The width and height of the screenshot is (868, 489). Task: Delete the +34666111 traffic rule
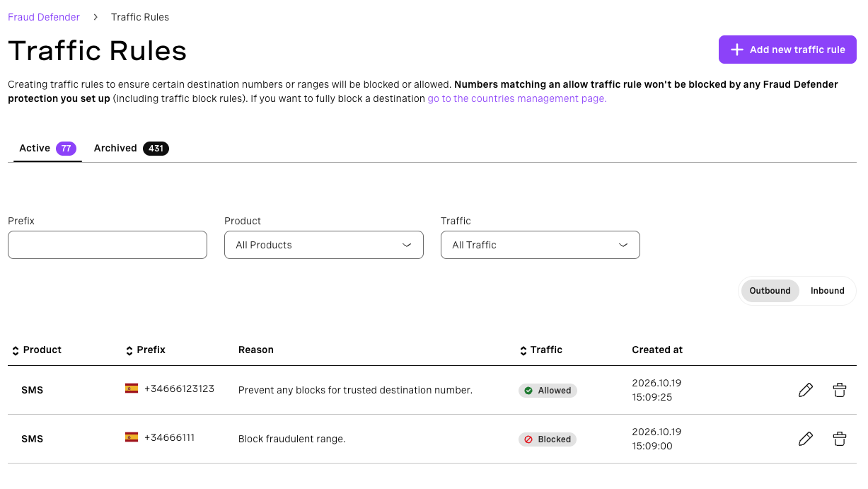click(x=839, y=439)
